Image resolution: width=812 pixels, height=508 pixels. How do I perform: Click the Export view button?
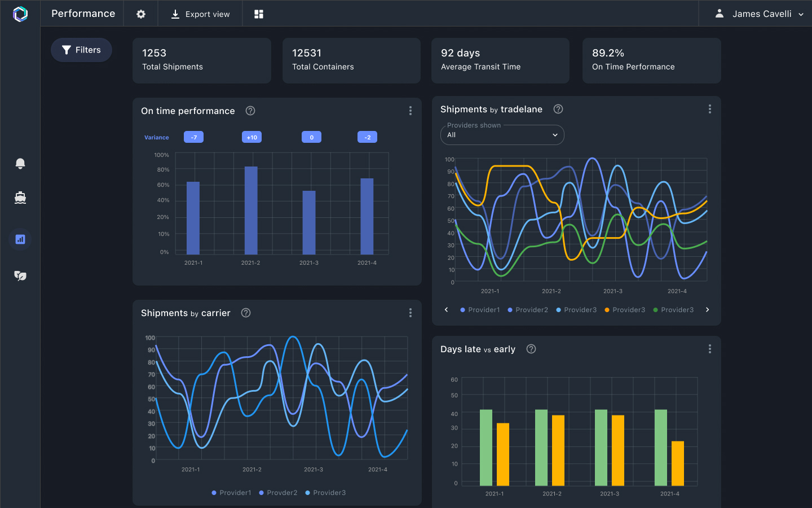200,14
